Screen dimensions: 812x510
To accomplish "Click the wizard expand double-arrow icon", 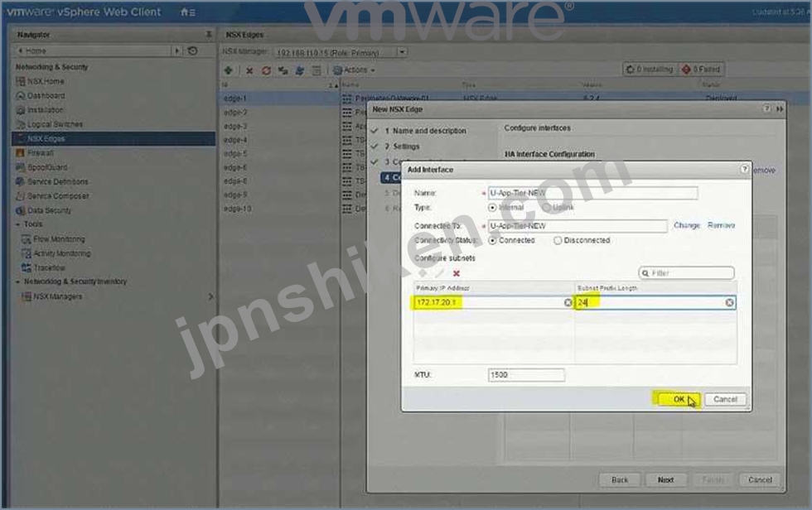I will [780, 109].
